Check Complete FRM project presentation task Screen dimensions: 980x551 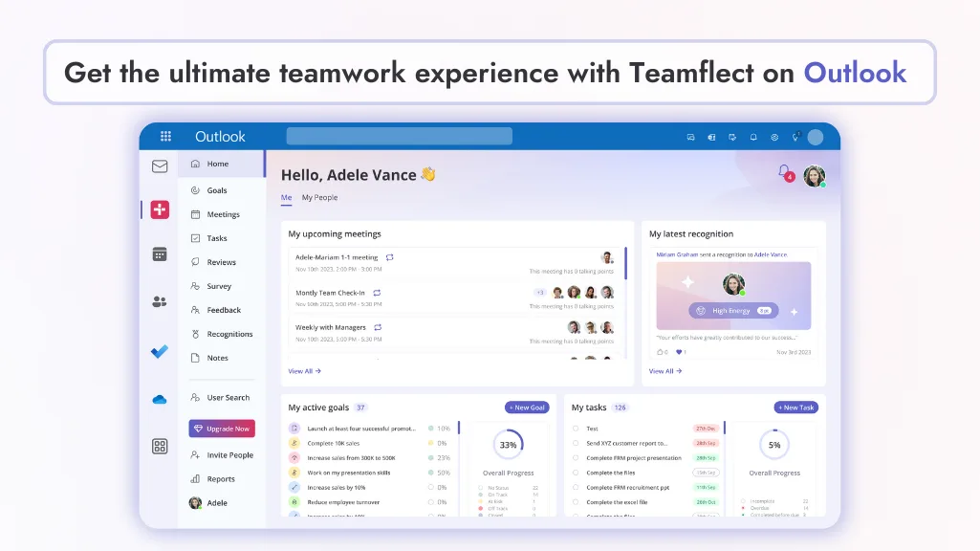(x=576, y=458)
